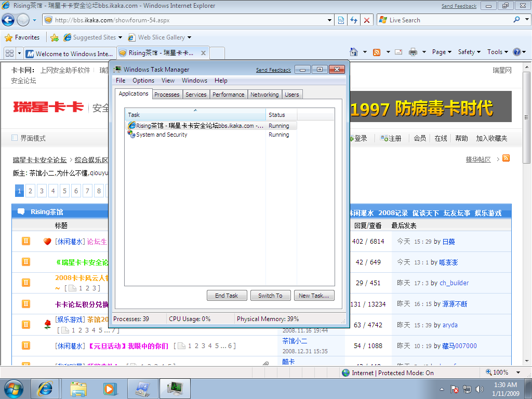The image size is (532, 399).
Task: Switch to the Performance tab
Action: click(228, 95)
